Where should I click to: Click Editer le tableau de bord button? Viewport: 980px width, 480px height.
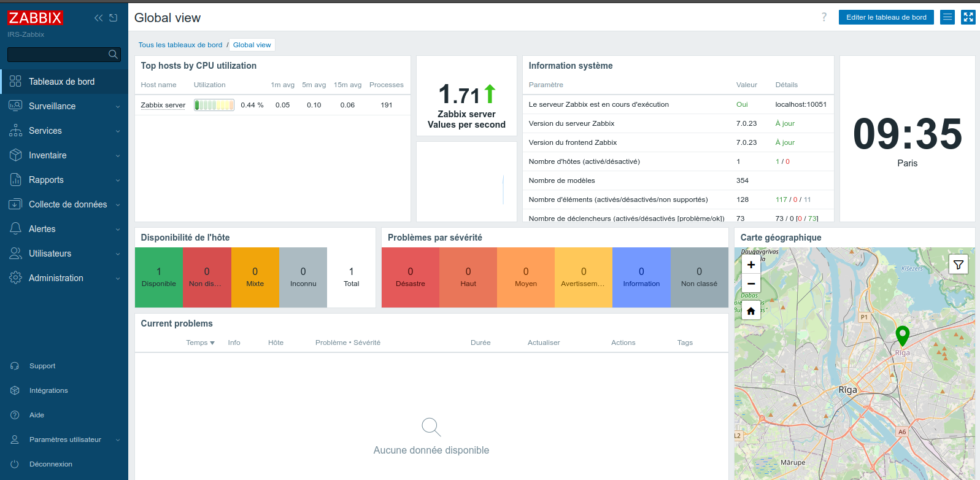click(x=886, y=17)
